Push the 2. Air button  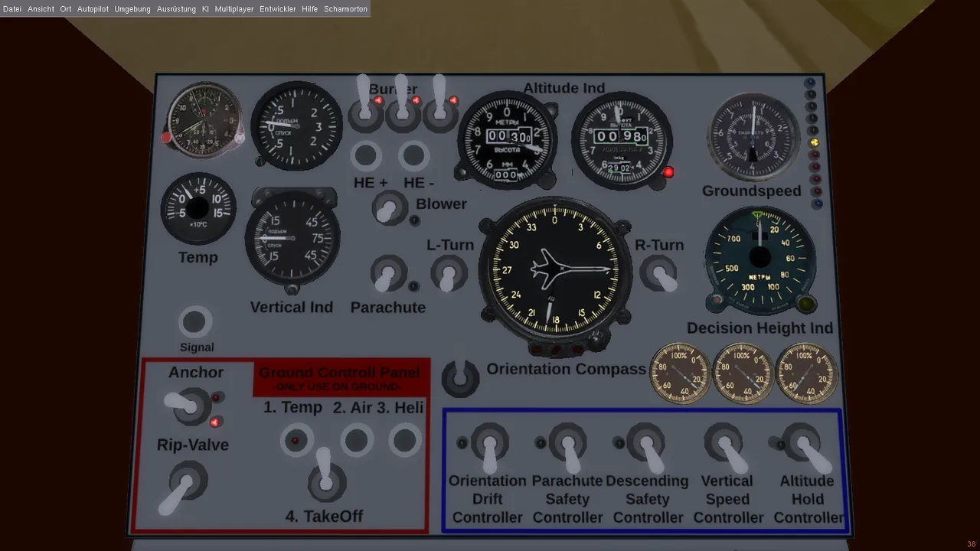point(356,441)
